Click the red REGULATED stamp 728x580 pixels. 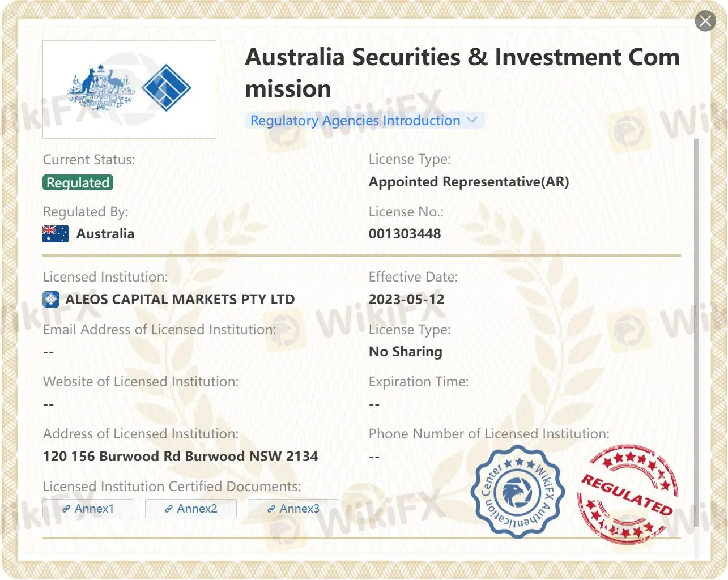[x=627, y=493]
